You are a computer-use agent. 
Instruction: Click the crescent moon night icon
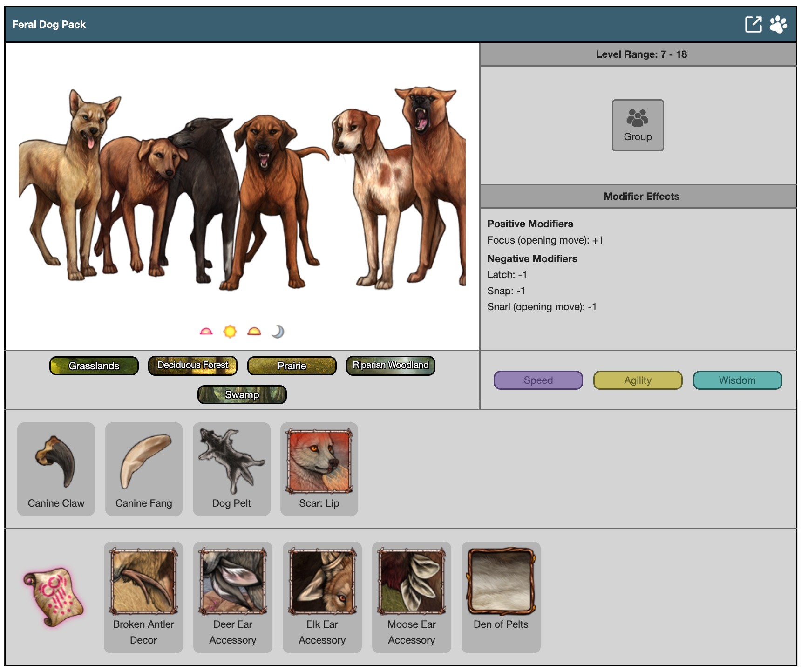point(278,332)
